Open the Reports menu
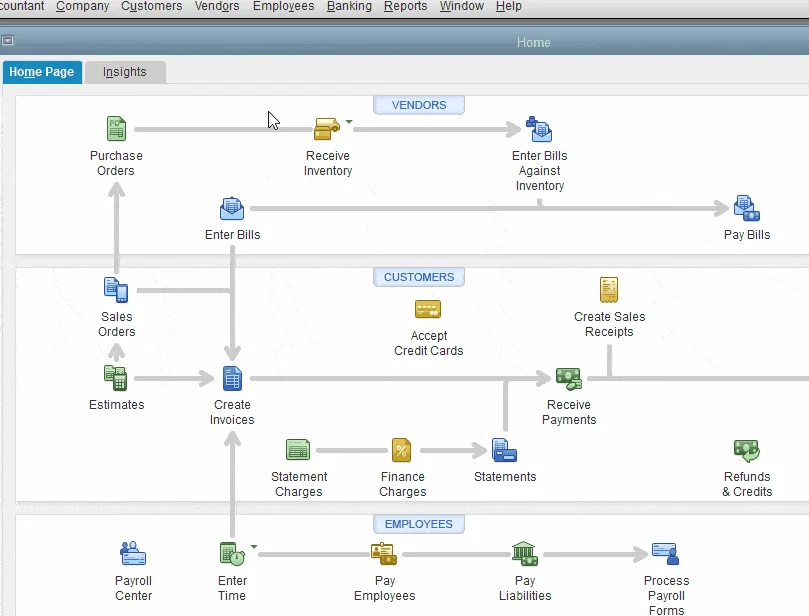 pos(406,6)
